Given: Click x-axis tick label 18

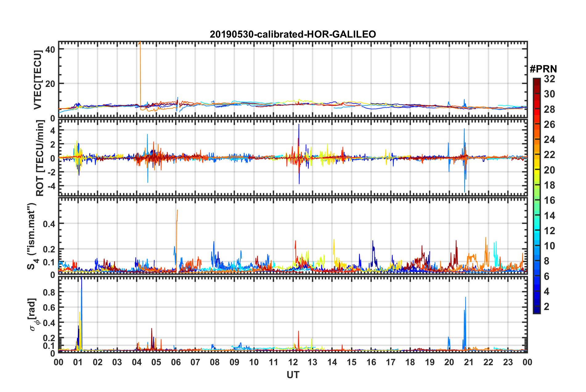Looking at the screenshot, I should [410, 362].
